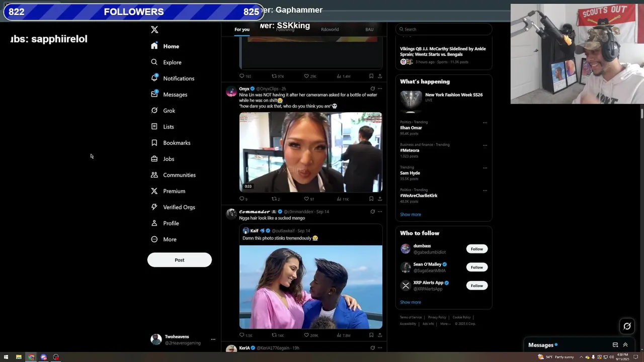The image size is (644, 362).
Task: Repost the OnyxClips post
Action: click(274, 199)
